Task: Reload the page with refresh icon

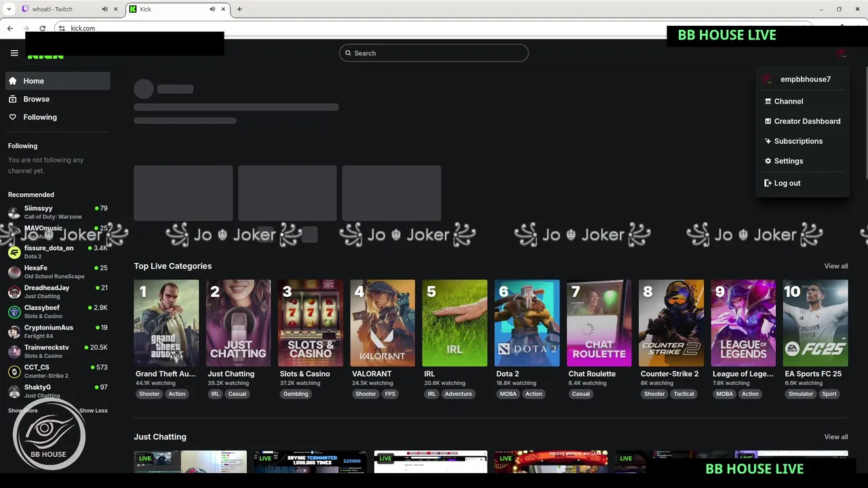Action: click(x=42, y=28)
